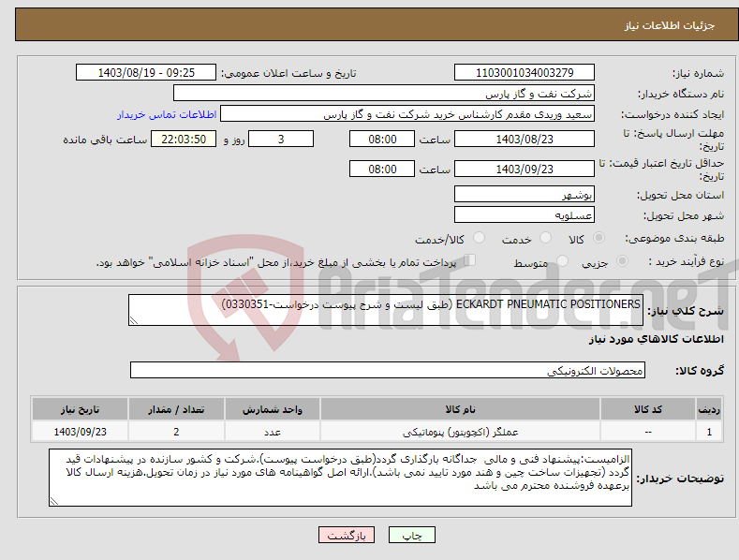Image resolution: width=739 pixels, height=560 pixels.
Task: Click the unit cell عدد
Action: (273, 432)
